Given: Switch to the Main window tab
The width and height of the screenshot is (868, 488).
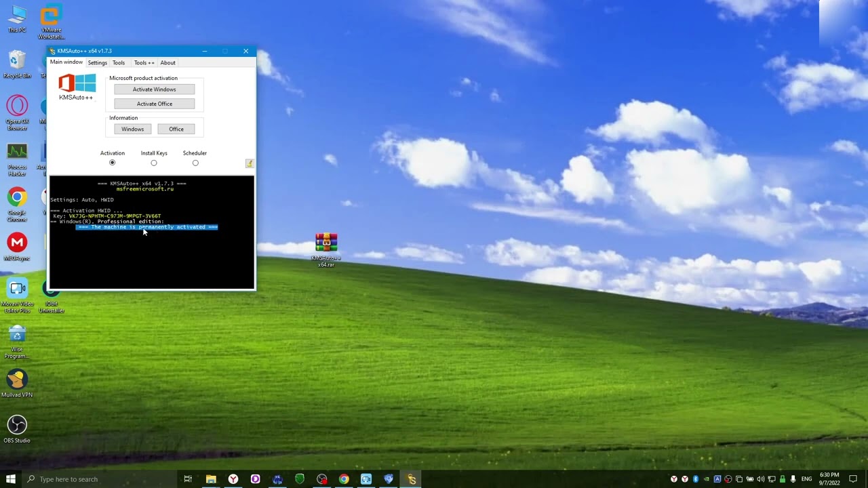Looking at the screenshot, I should click(x=66, y=62).
